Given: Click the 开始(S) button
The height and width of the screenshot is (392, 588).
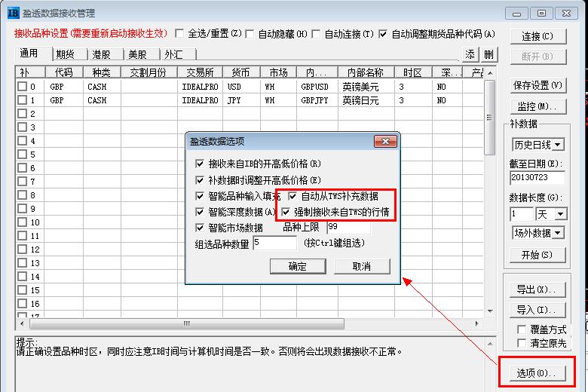Looking at the screenshot, I should (x=537, y=255).
